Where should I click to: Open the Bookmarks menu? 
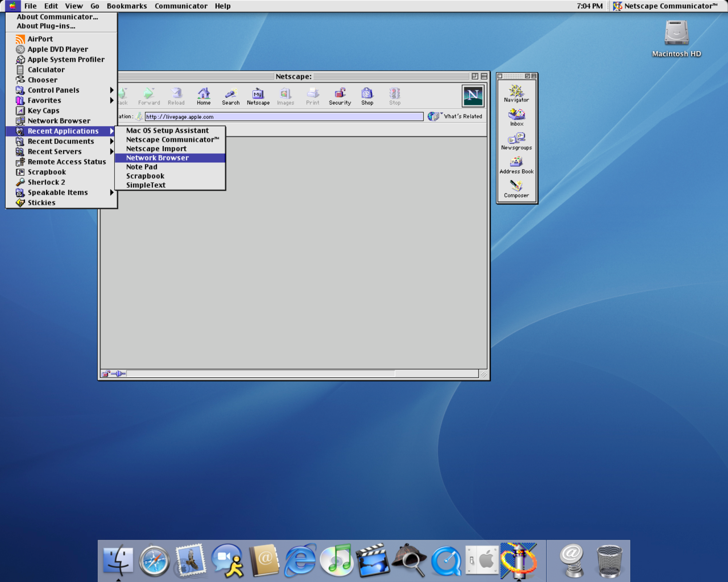(126, 6)
